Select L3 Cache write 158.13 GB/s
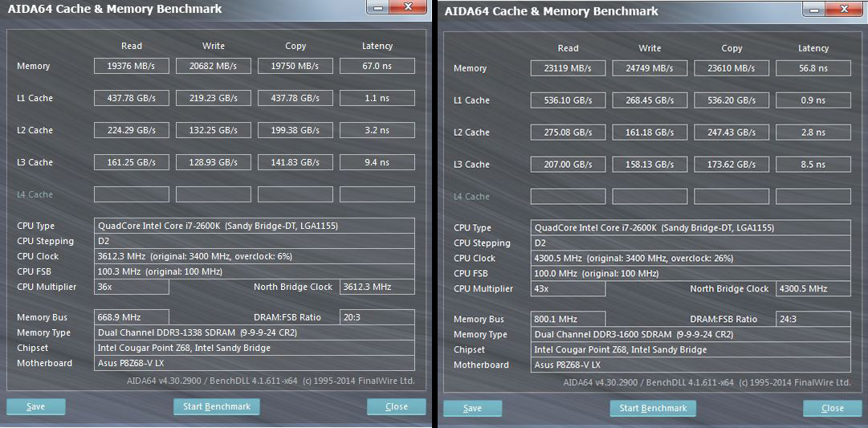 tap(650, 165)
